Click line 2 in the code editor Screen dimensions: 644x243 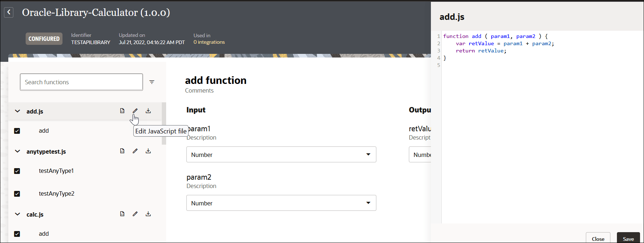coord(505,43)
